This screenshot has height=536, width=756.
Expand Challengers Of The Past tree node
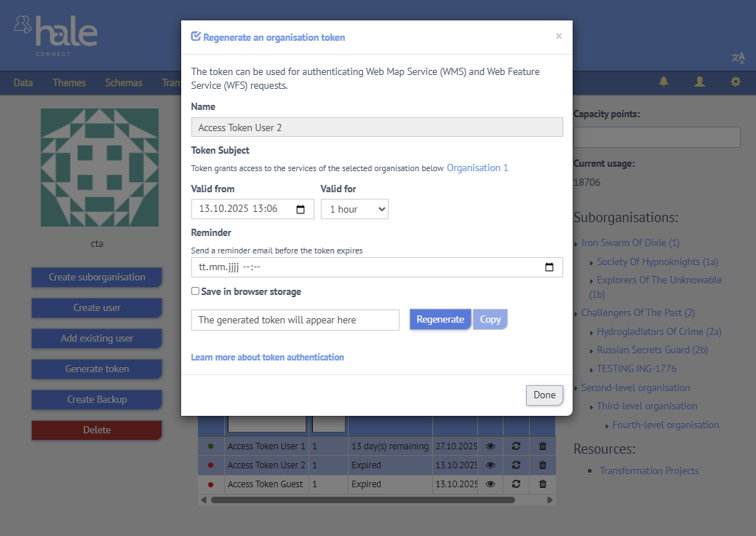(x=576, y=313)
